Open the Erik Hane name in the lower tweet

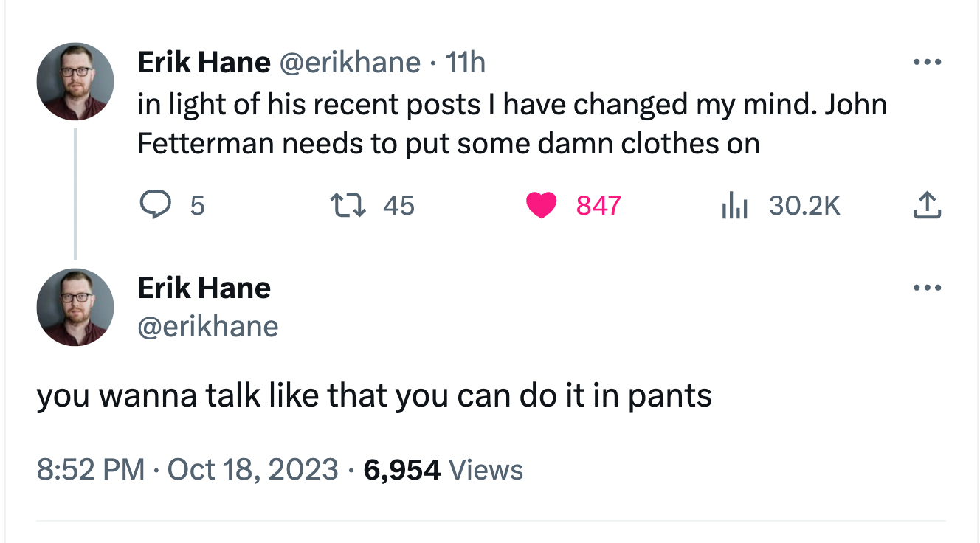(x=204, y=288)
